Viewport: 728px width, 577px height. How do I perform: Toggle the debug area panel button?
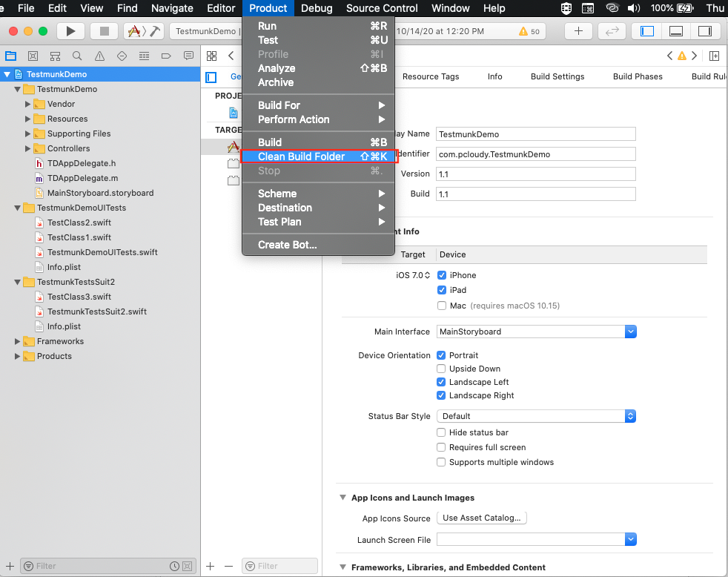[x=676, y=31]
